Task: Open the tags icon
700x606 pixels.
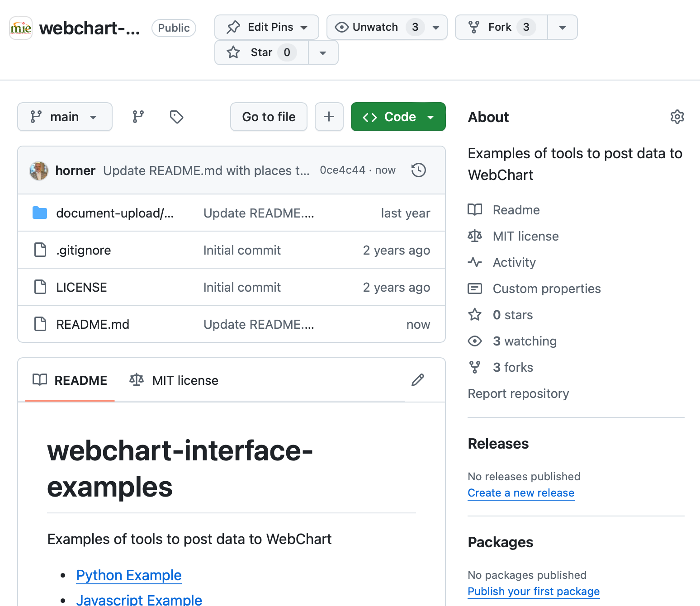Action: 176,117
